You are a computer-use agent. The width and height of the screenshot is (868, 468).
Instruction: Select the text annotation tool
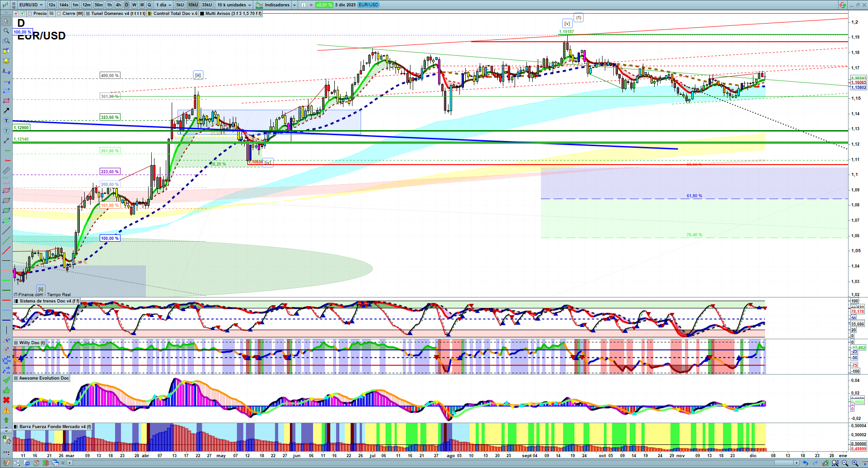point(6,121)
